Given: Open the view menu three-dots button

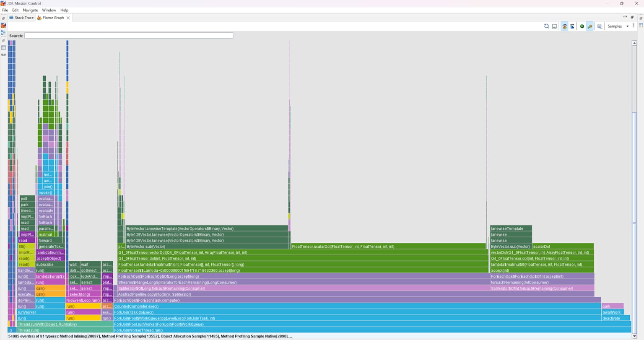Looking at the screenshot, I should coord(634,26).
